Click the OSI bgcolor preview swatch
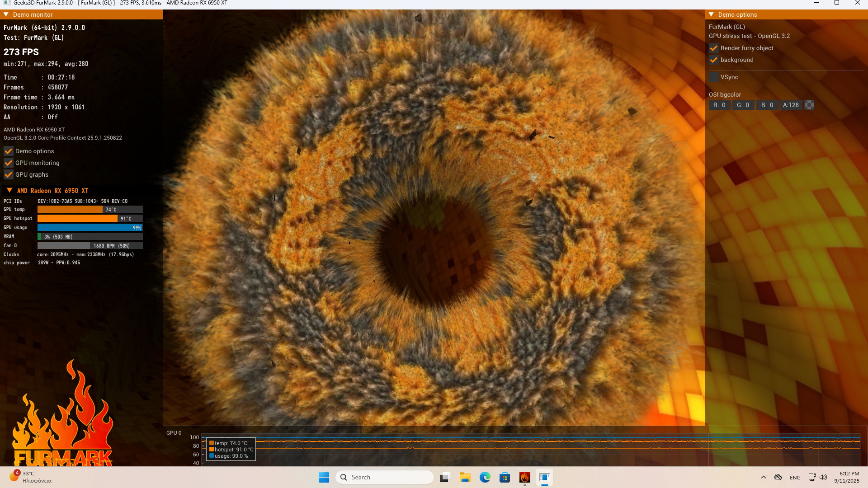 click(x=809, y=105)
